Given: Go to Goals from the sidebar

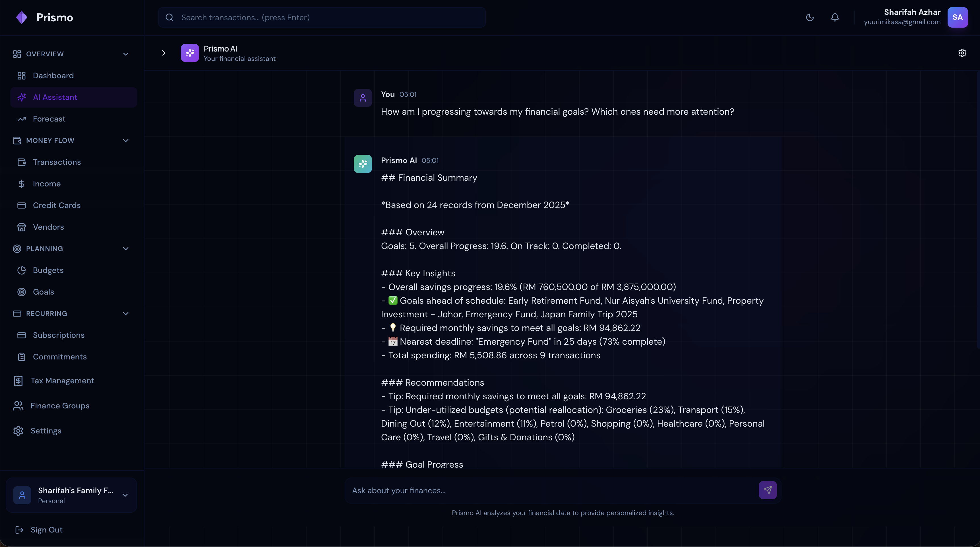Looking at the screenshot, I should click(44, 292).
